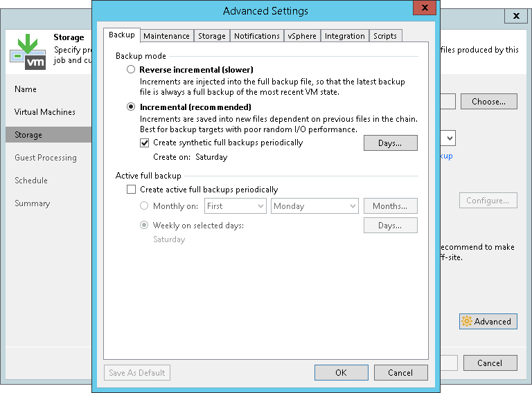Click the greyed Saturday under Weekly days
532x393 pixels.
(169, 239)
